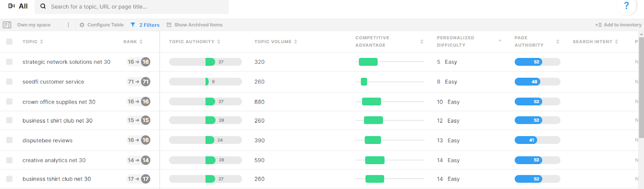Click rank badge 16 for crown office supplies

coord(146,102)
